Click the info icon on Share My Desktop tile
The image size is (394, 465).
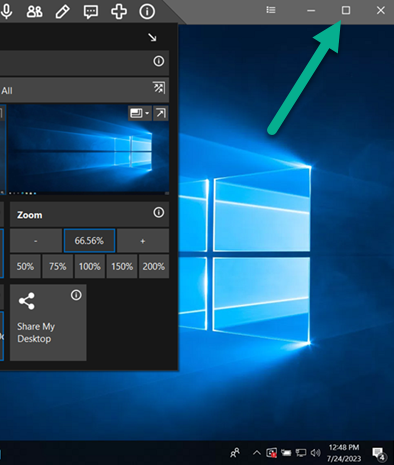(76, 295)
